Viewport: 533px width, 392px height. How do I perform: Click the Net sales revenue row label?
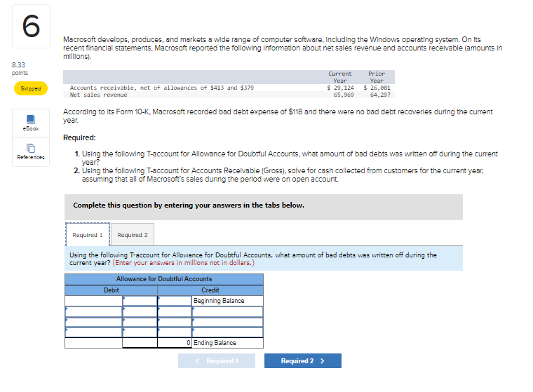coord(98,95)
